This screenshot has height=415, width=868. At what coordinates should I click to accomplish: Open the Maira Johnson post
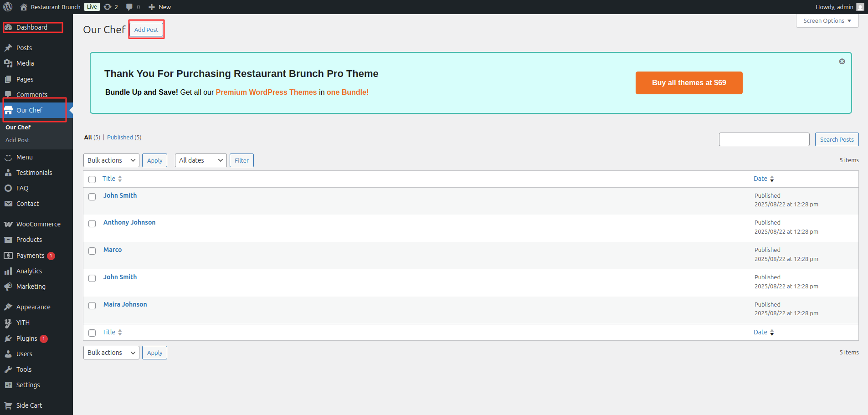point(125,304)
